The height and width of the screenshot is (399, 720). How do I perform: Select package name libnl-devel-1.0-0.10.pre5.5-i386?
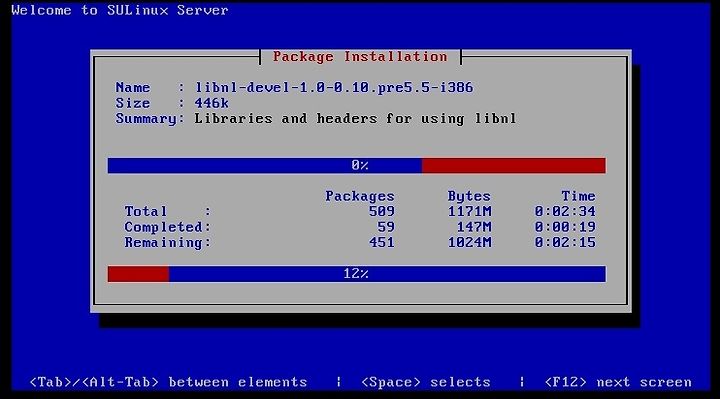[334, 87]
